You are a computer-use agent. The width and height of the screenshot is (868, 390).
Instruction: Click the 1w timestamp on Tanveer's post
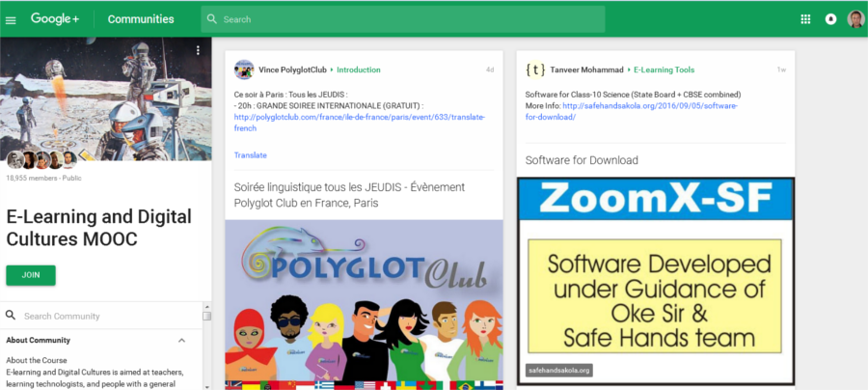[781, 70]
